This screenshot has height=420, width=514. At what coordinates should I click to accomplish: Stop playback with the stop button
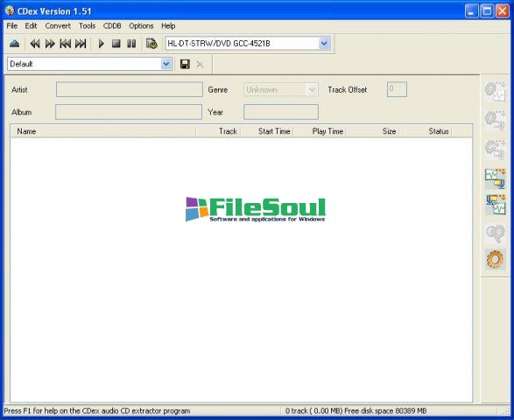[116, 43]
